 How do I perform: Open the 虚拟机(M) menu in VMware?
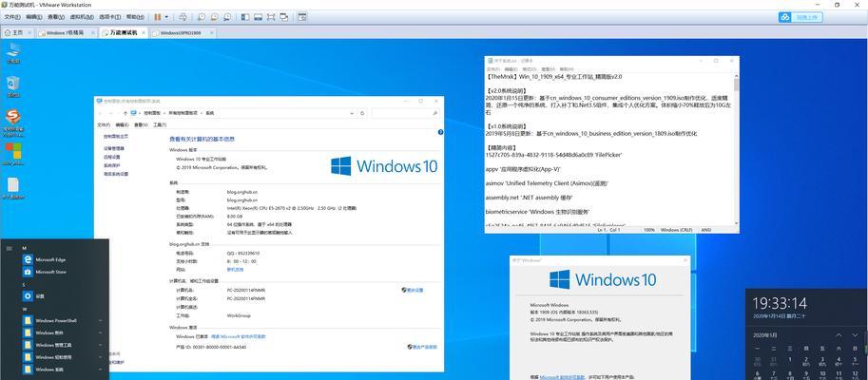tap(82, 17)
